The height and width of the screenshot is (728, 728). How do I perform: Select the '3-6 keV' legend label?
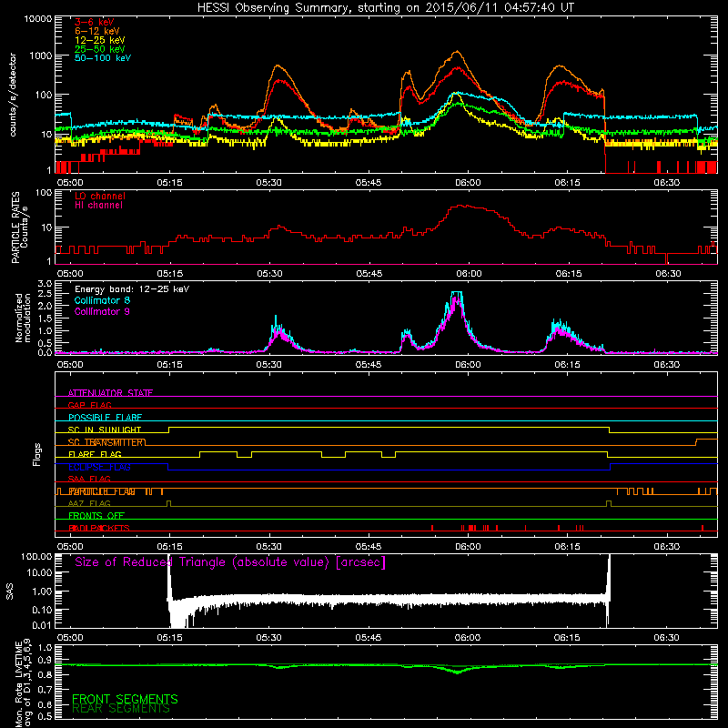click(x=94, y=22)
